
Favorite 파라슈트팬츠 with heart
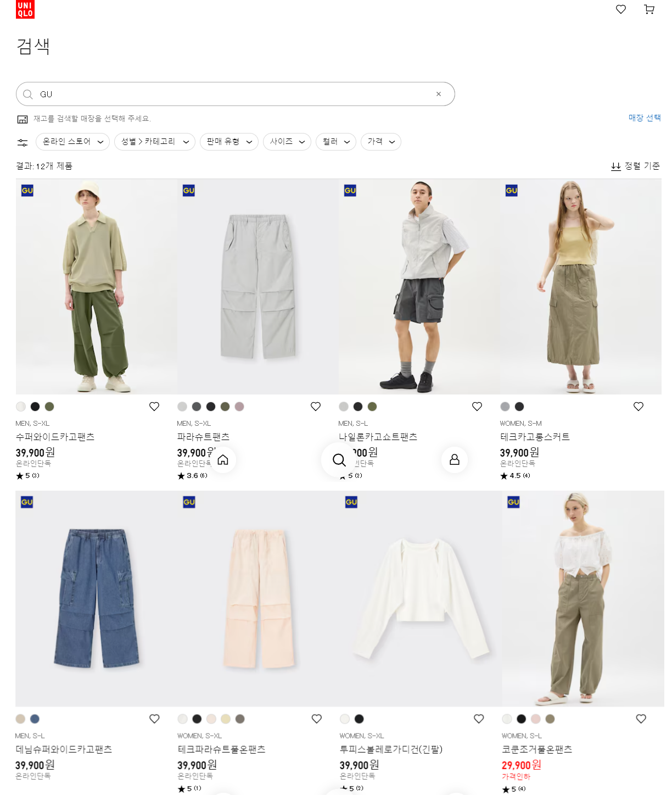pyautogui.click(x=316, y=407)
